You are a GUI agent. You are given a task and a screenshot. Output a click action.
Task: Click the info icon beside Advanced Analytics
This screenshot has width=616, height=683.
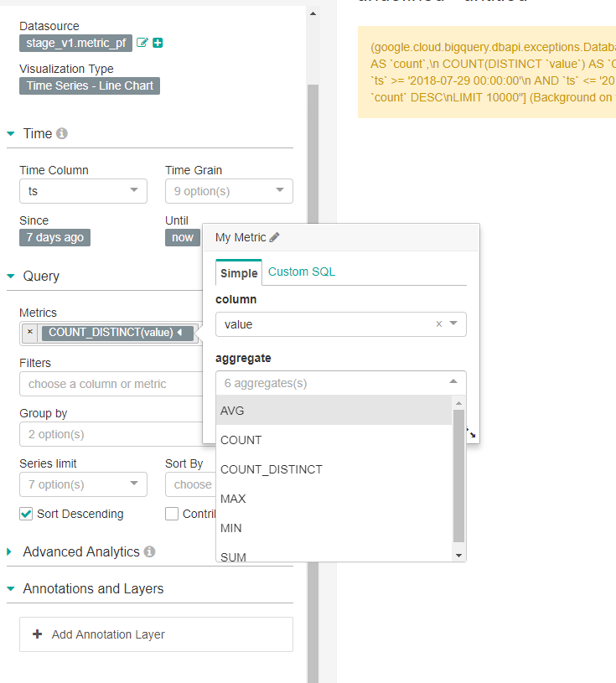click(149, 551)
